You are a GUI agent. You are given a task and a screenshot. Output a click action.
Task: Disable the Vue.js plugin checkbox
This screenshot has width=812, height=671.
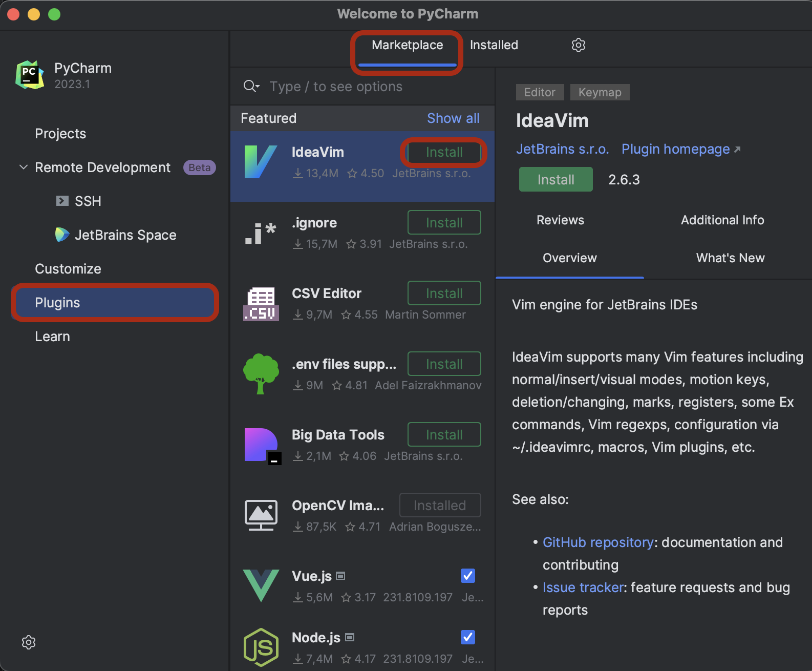tap(468, 576)
